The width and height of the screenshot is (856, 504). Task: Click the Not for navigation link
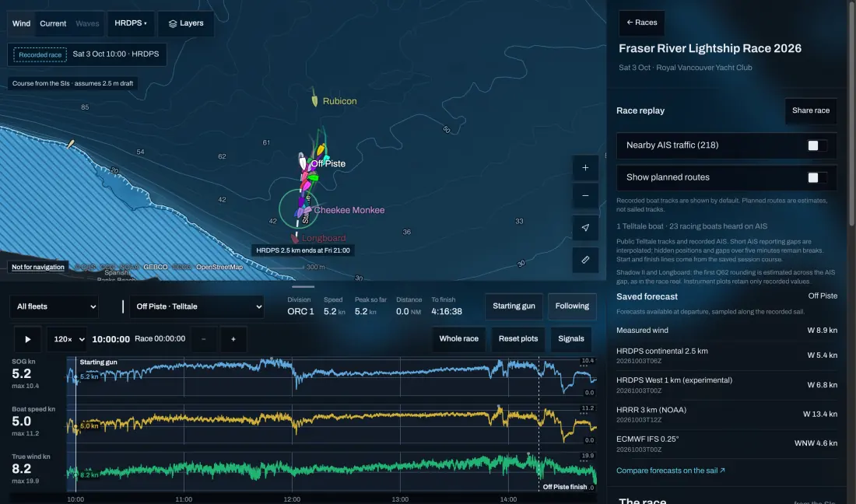37,267
